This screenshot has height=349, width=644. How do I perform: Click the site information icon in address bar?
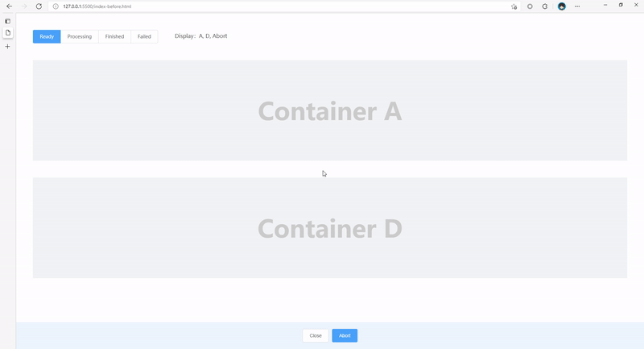pyautogui.click(x=56, y=6)
